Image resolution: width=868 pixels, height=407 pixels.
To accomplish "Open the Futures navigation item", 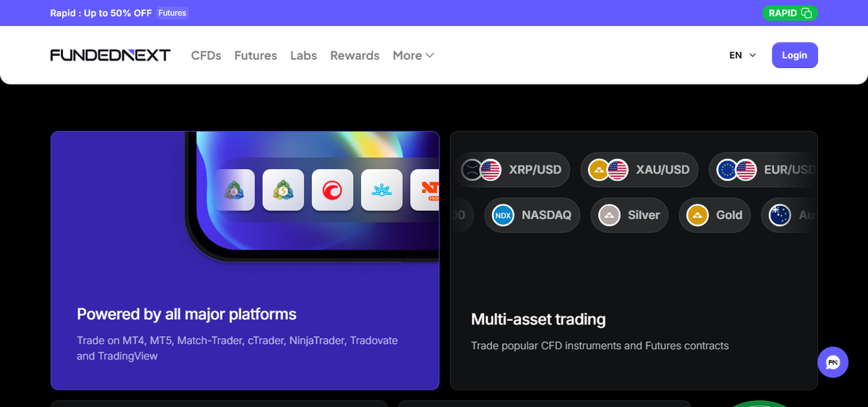I will 255,56.
